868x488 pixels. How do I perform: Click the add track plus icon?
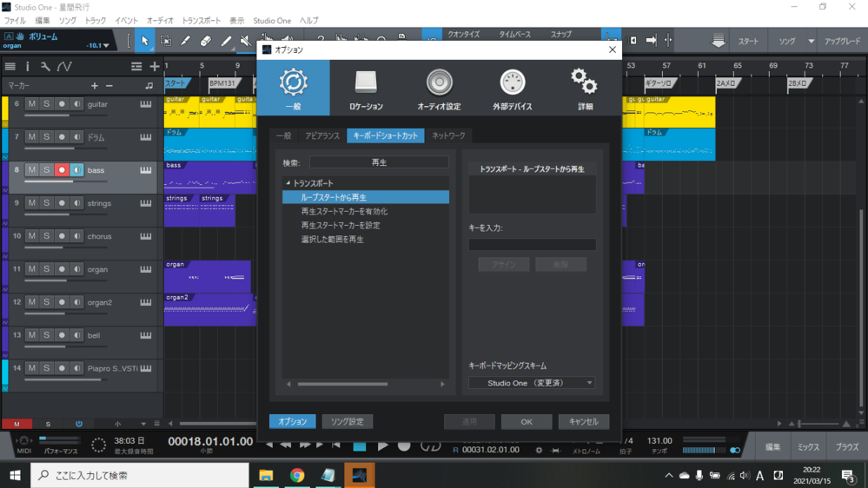point(155,66)
